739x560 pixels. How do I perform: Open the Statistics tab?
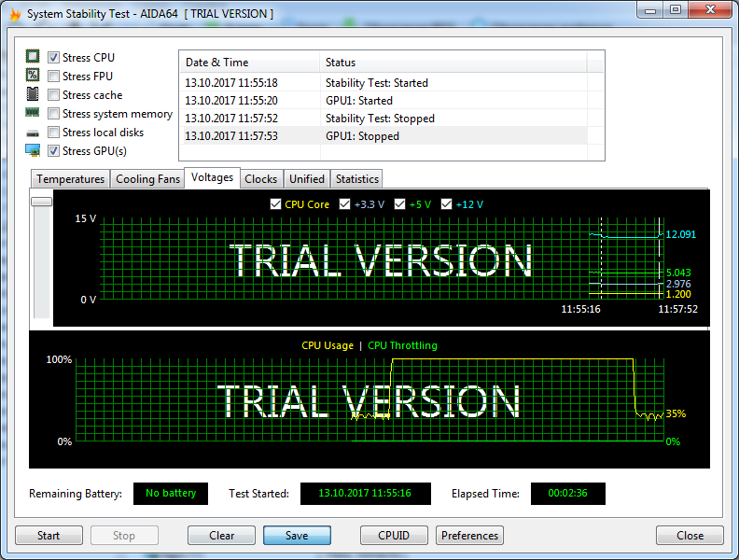click(x=356, y=179)
